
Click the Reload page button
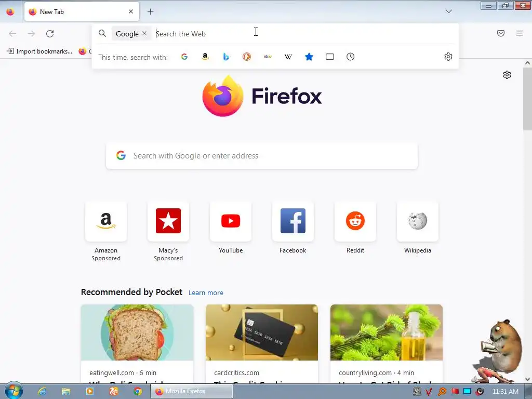pyautogui.click(x=50, y=34)
